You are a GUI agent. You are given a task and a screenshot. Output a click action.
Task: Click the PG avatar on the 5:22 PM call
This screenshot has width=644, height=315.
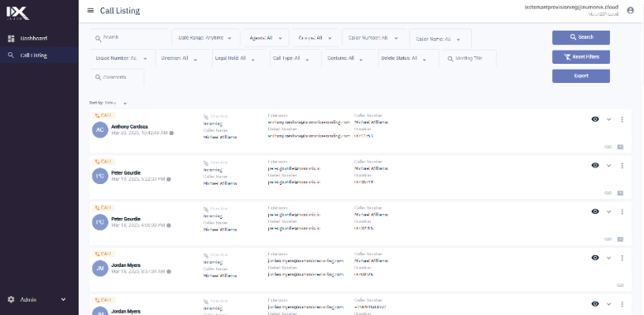click(x=100, y=176)
